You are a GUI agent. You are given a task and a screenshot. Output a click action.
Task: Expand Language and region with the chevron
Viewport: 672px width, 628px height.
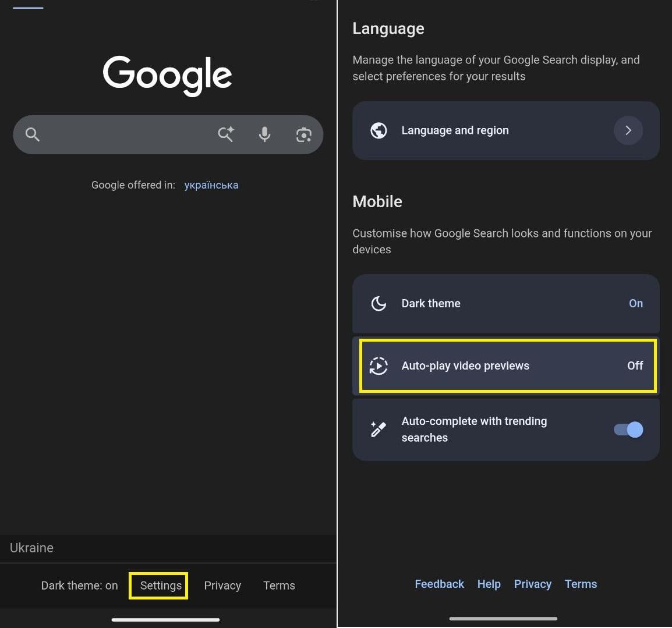pyautogui.click(x=628, y=130)
